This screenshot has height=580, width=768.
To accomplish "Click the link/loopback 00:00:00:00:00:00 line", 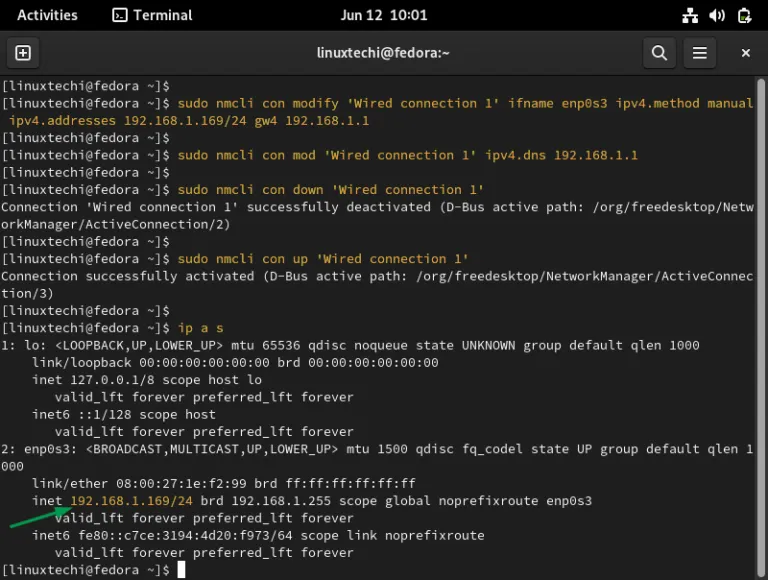I will (235, 362).
